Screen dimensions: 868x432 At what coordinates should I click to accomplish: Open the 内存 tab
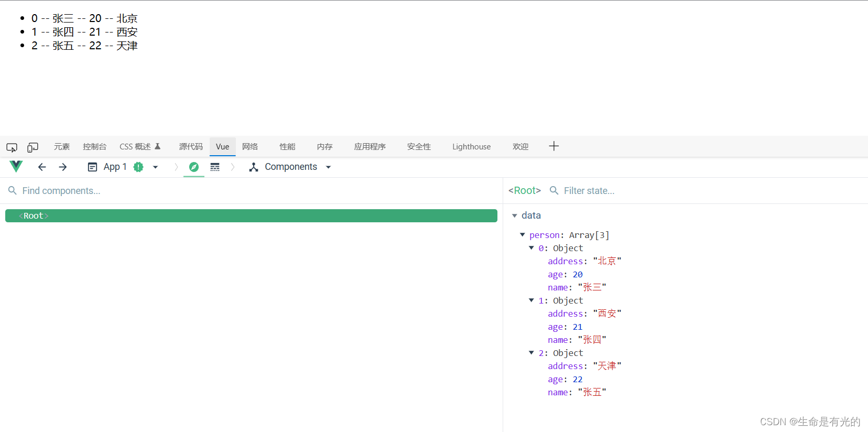point(324,147)
